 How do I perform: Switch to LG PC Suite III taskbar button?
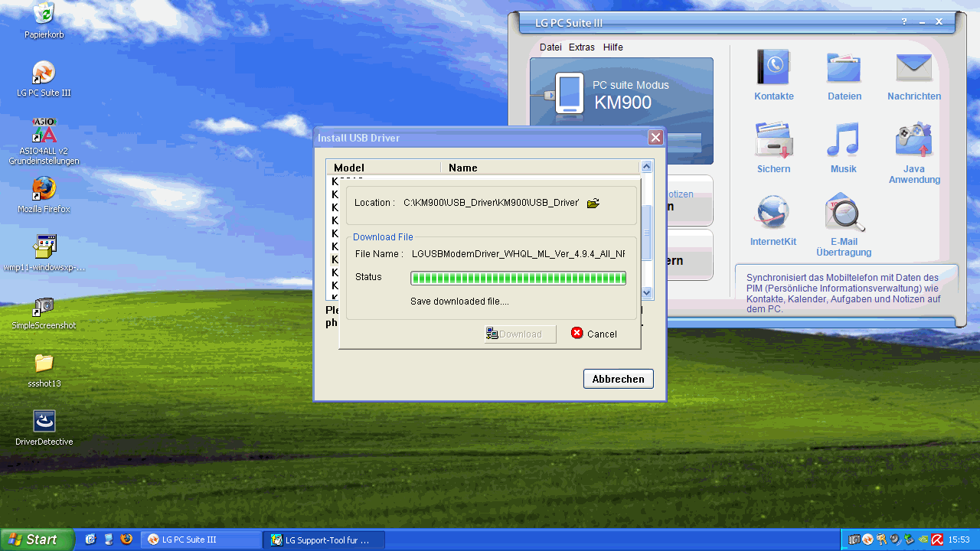pyautogui.click(x=201, y=540)
